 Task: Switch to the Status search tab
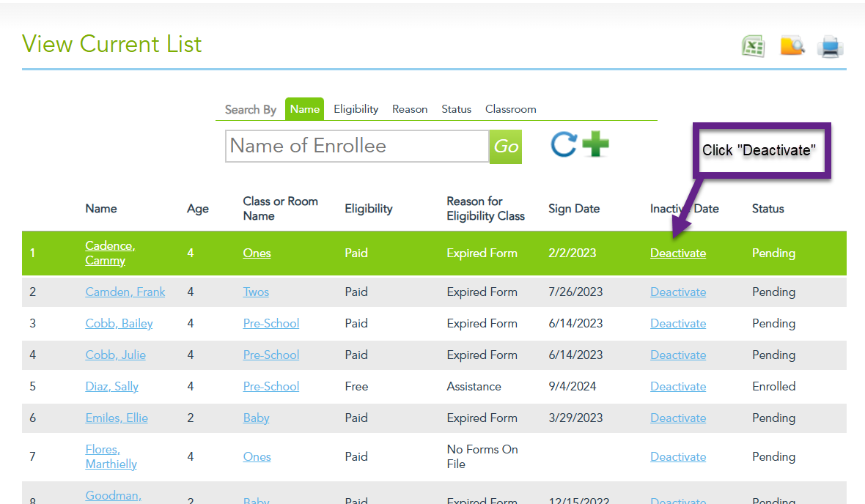pos(456,109)
